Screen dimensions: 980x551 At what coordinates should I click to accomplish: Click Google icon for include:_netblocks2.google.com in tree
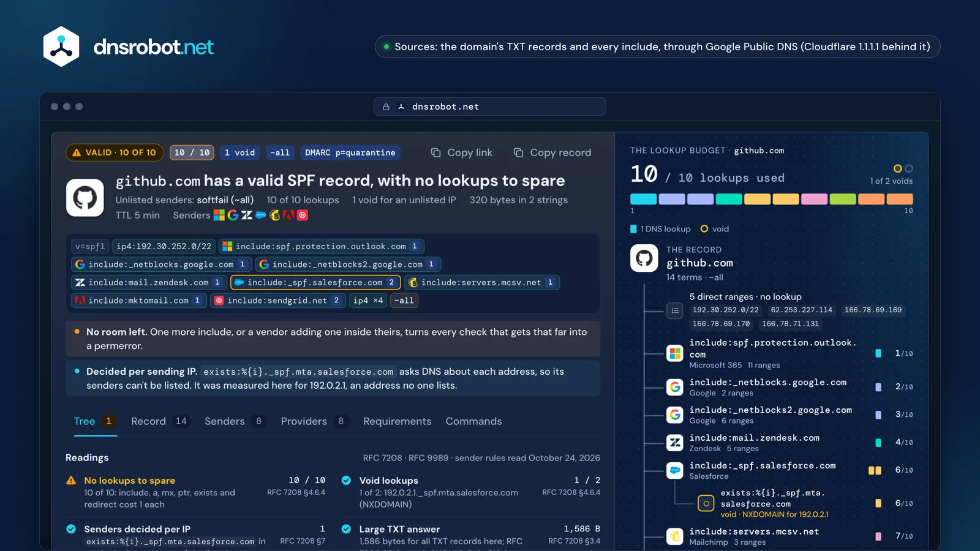click(x=675, y=414)
